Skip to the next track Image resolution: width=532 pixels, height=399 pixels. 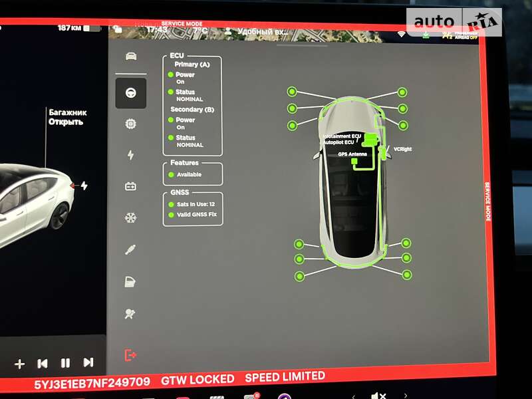pos(88,362)
